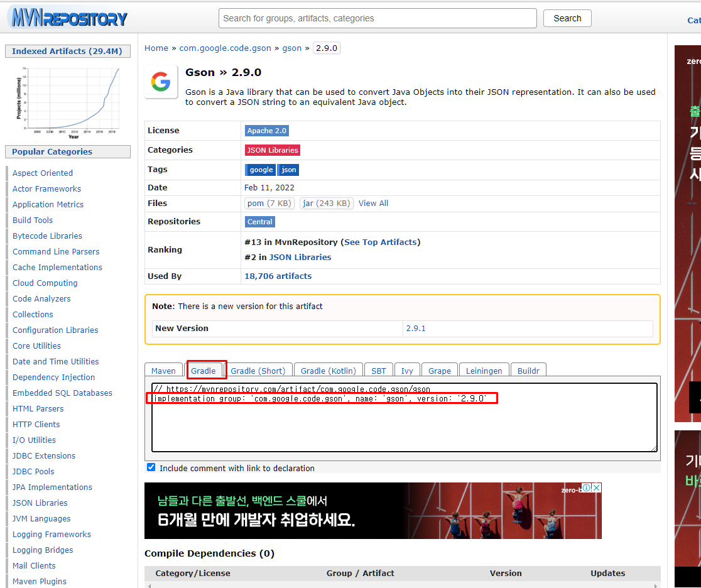Select the Leiningen tab
This screenshot has height=588, width=701.
pos(484,371)
